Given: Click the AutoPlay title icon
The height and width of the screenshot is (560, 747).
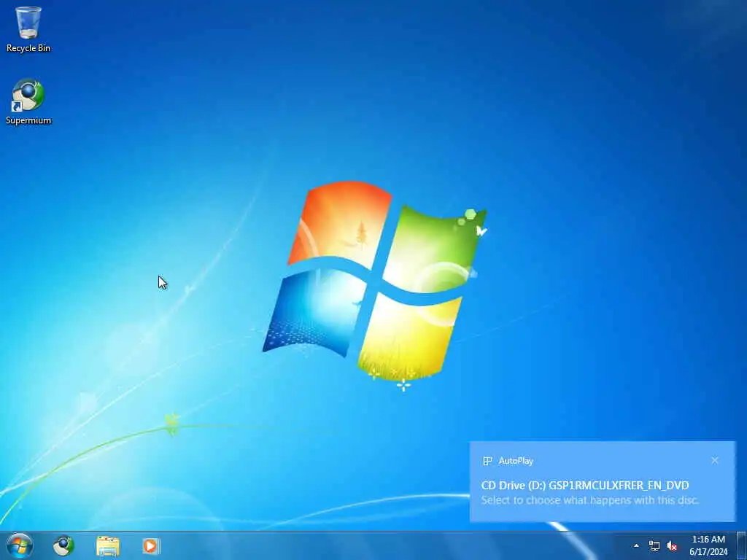Looking at the screenshot, I should coord(487,461).
